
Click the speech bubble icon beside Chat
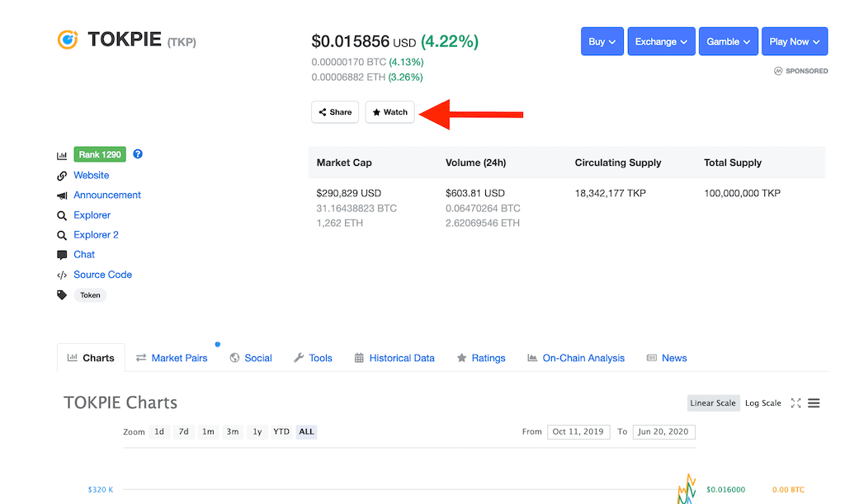pos(62,255)
